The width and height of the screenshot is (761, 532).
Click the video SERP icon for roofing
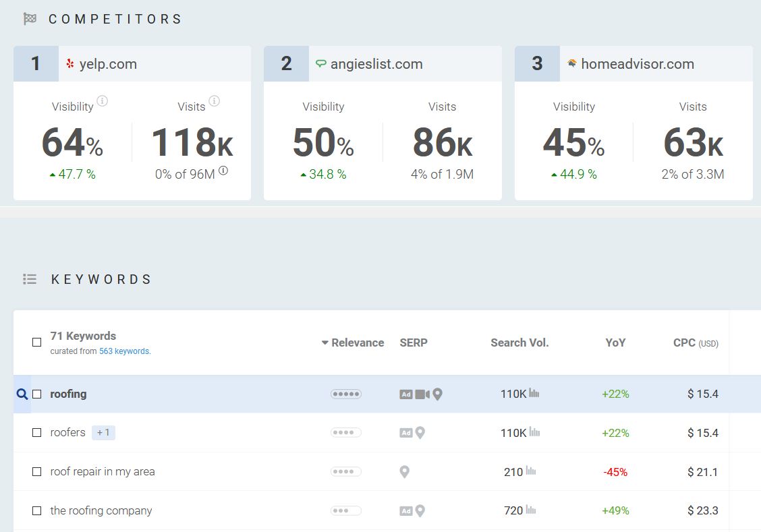point(422,394)
